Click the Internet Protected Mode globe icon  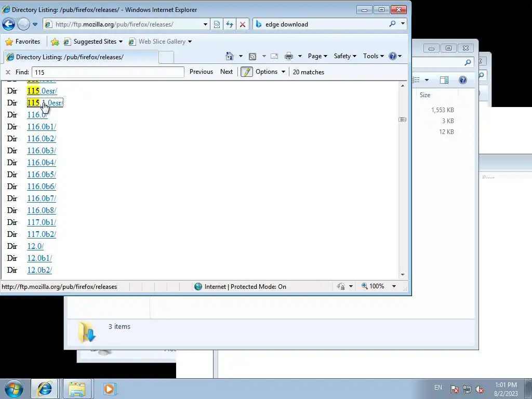click(198, 287)
